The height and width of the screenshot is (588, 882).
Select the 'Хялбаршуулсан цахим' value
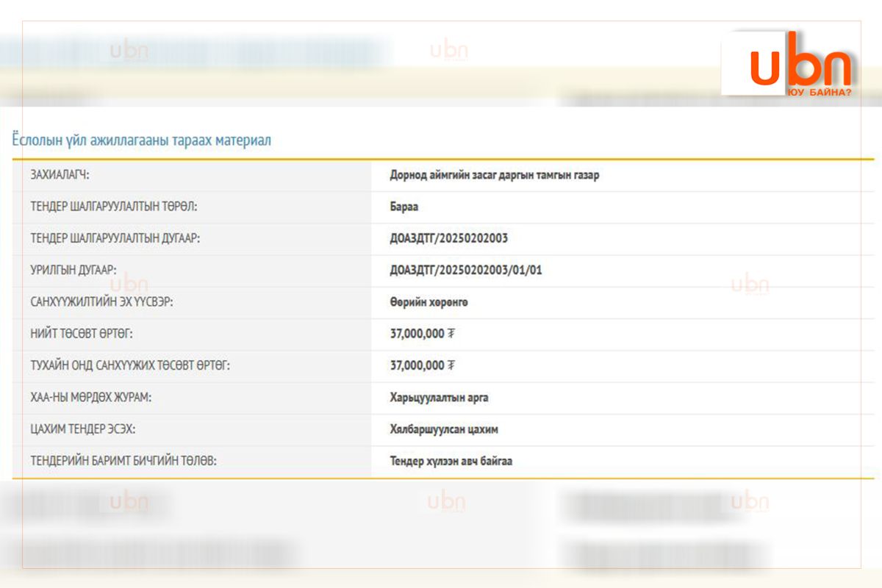click(x=444, y=429)
